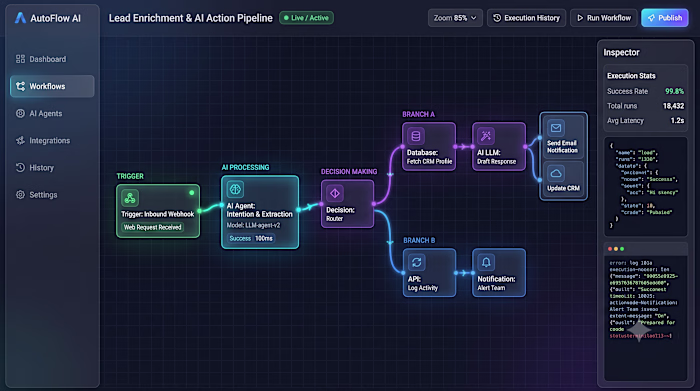
Task: Click the Execution History clock icon
Action: coord(497,18)
